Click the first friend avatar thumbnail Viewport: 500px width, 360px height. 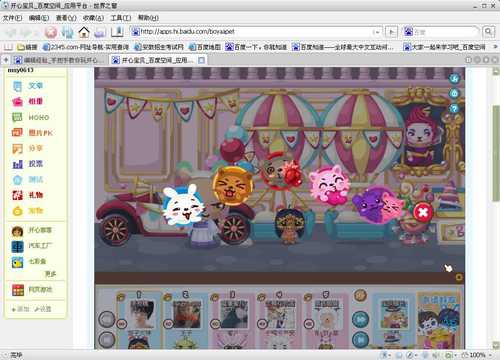142,314
